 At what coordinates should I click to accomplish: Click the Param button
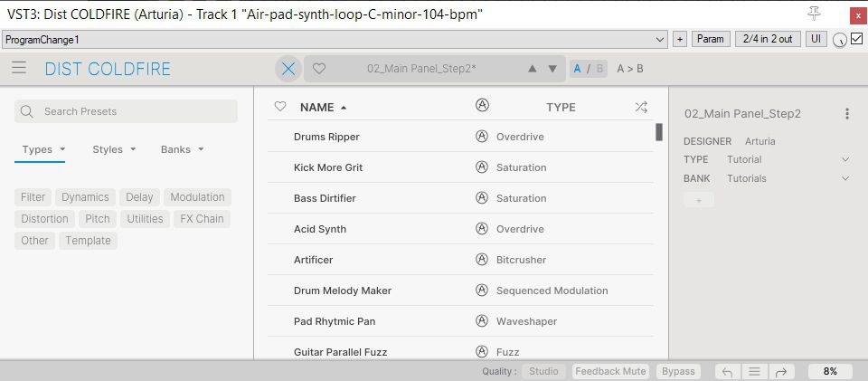[x=711, y=39]
